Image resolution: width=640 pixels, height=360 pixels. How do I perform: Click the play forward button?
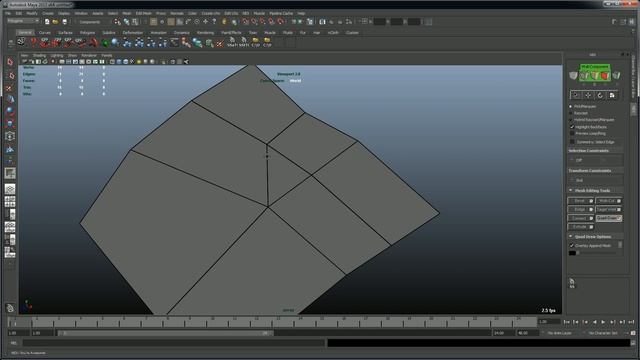603,322
